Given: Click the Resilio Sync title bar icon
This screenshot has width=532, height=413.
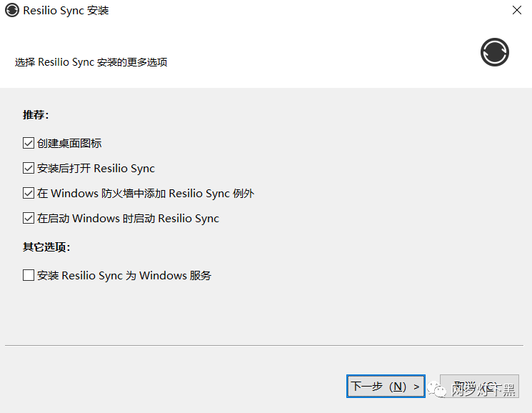Looking at the screenshot, I should point(12,10).
